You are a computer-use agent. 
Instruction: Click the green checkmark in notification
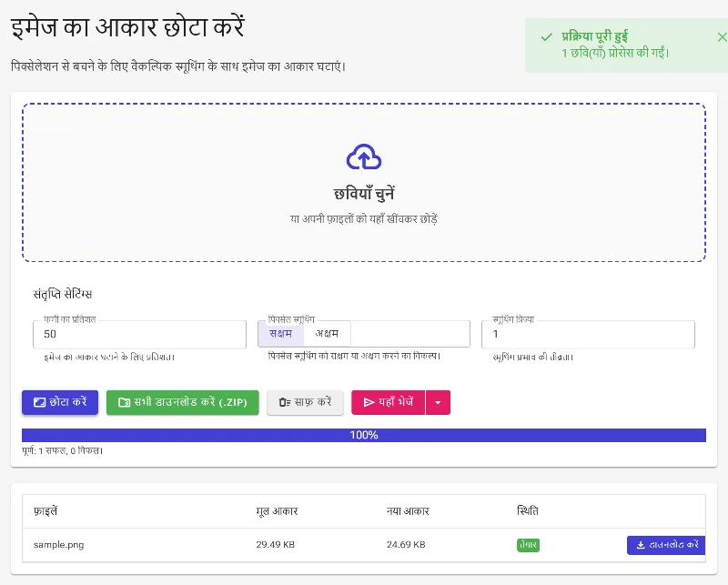(x=547, y=37)
